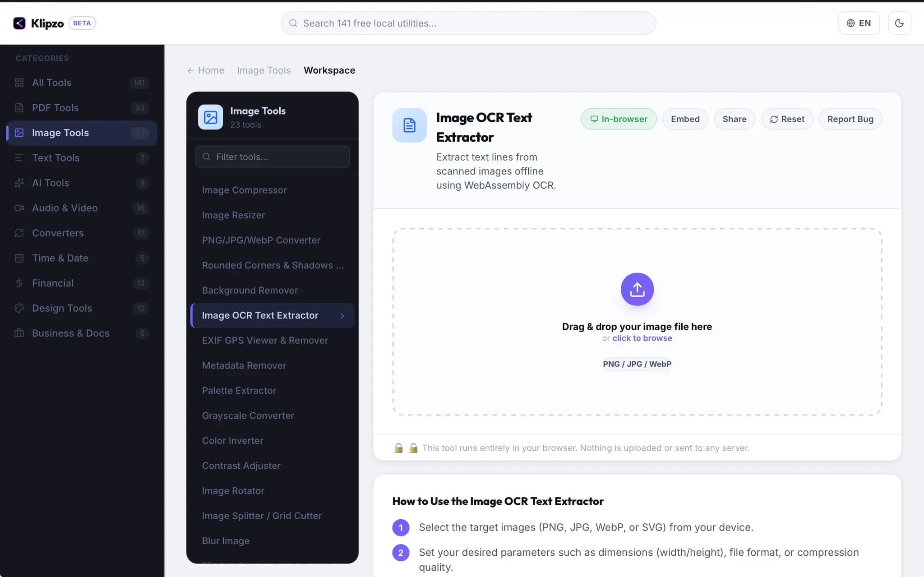Open the Text Tools category

(x=82, y=158)
